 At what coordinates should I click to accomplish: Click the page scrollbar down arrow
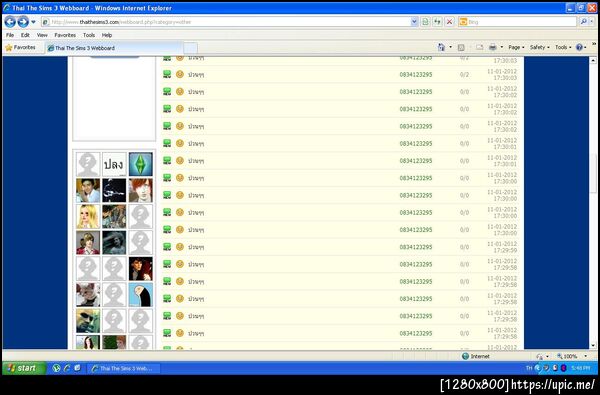point(593,346)
